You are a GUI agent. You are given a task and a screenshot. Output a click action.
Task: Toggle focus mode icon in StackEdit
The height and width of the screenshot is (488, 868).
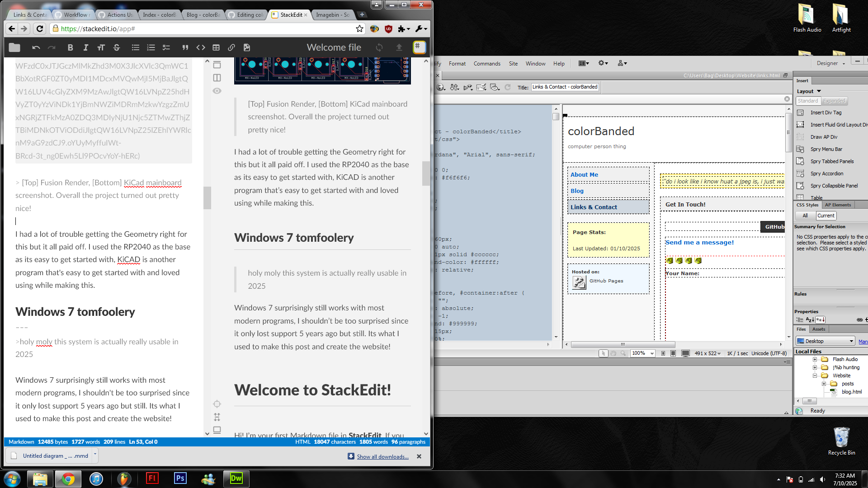point(217,417)
